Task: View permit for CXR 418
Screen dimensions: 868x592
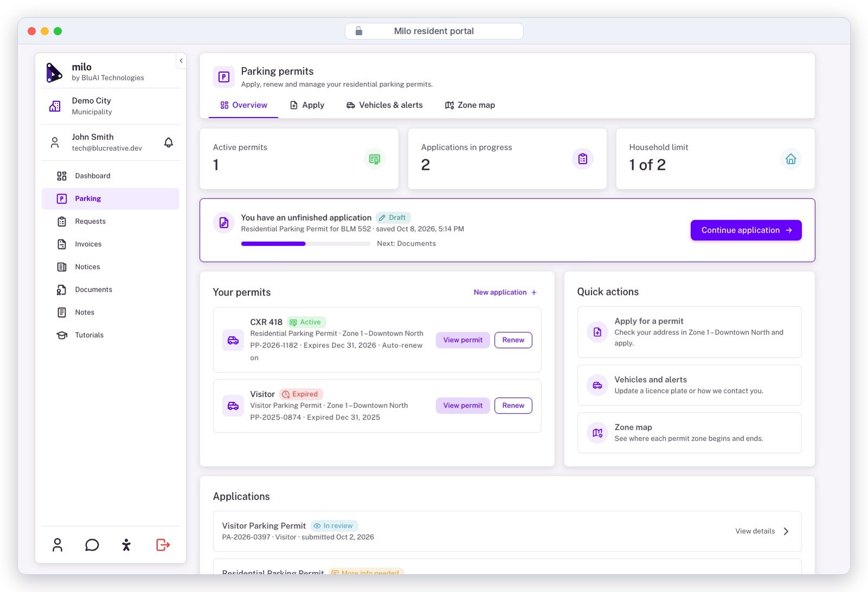Action: coord(463,340)
